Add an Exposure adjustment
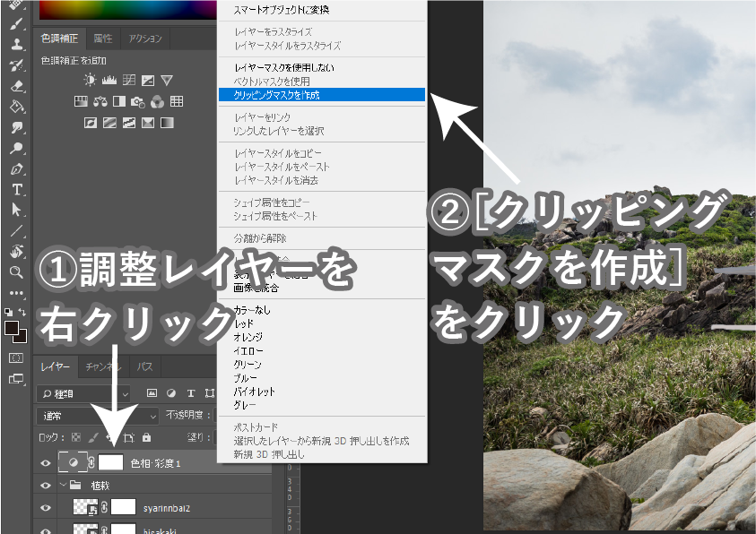The height and width of the screenshot is (534, 756). click(148, 80)
